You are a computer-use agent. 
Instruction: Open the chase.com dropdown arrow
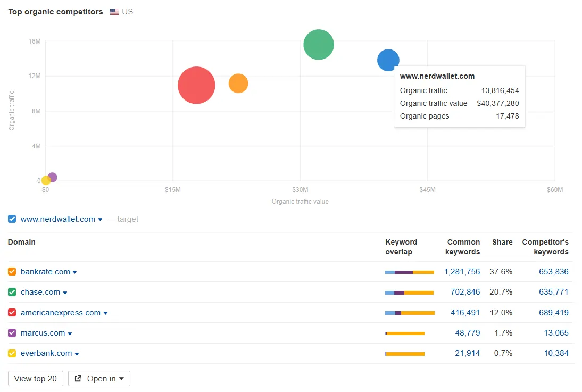pos(65,293)
